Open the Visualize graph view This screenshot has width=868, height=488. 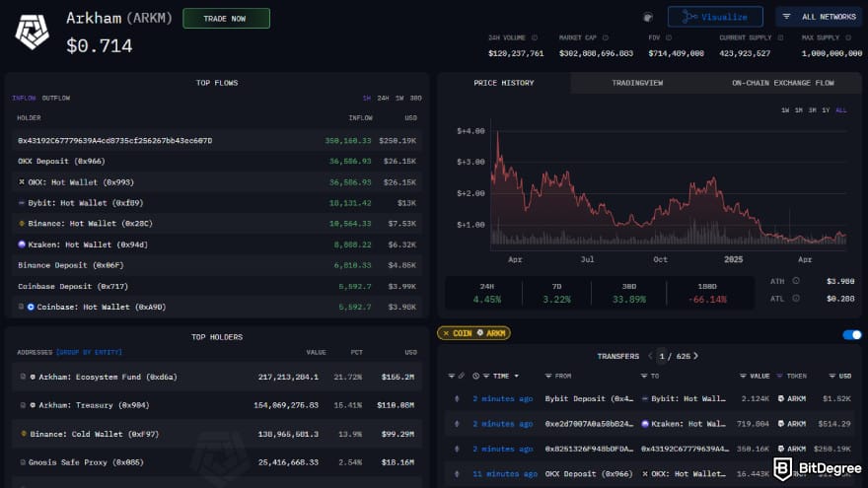point(715,17)
